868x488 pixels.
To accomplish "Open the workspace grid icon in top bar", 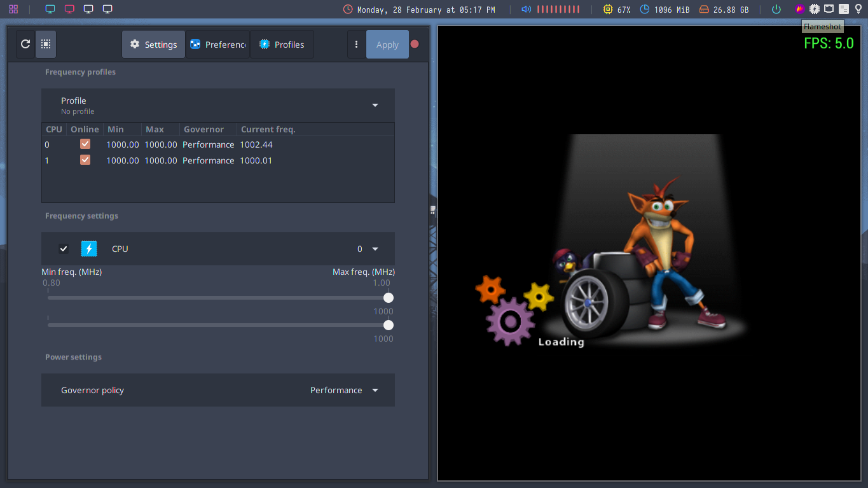I will click(13, 10).
